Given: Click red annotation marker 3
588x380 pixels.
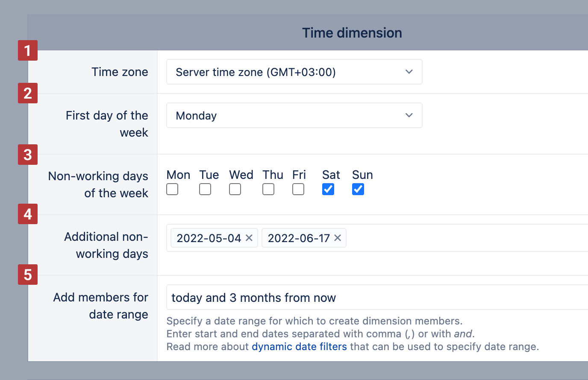Looking at the screenshot, I should 28,155.
